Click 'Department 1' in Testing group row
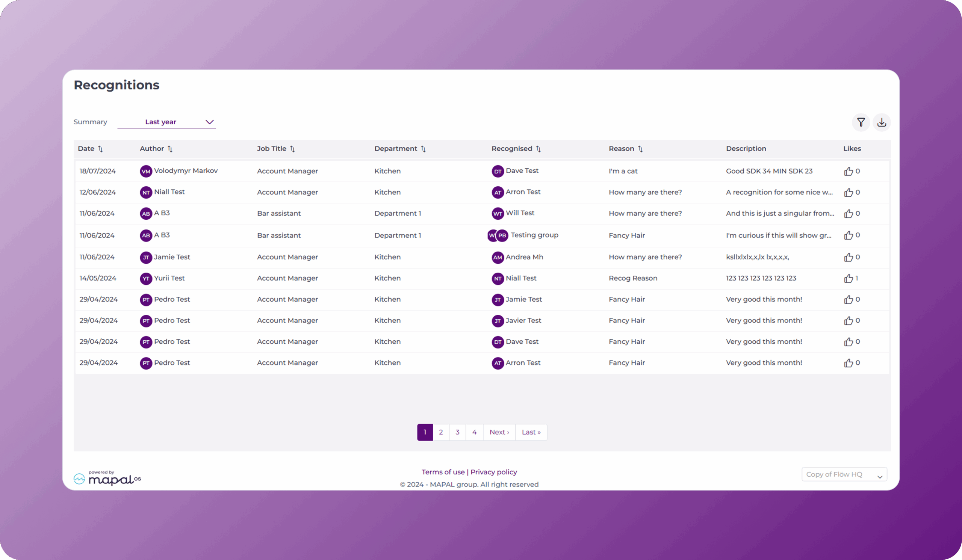962x560 pixels. 398,235
